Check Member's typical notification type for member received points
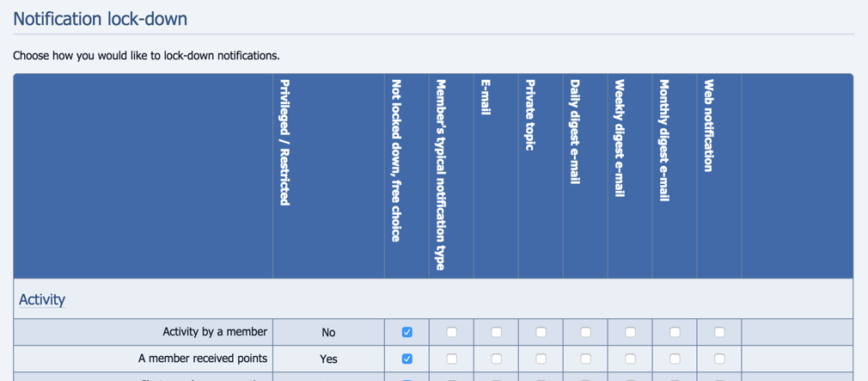The image size is (868, 381). 451,359
